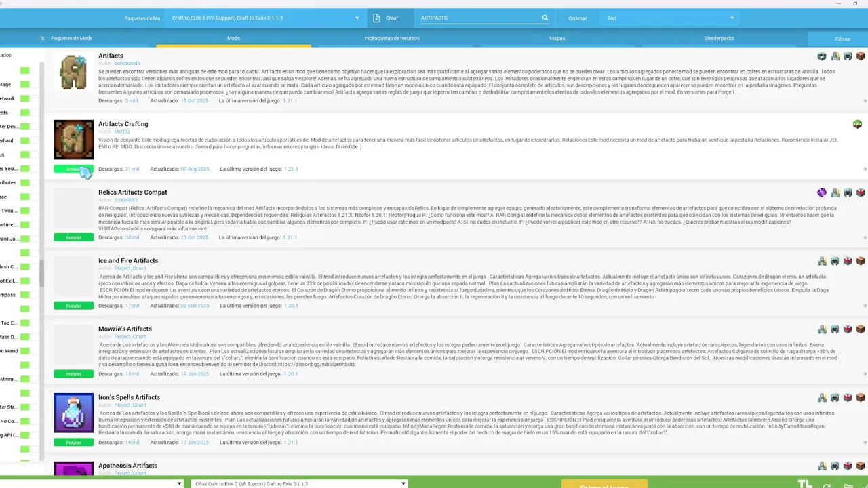The image size is (868, 488).
Task: Open the folder icon in the bottom bar
Action: 848,485
